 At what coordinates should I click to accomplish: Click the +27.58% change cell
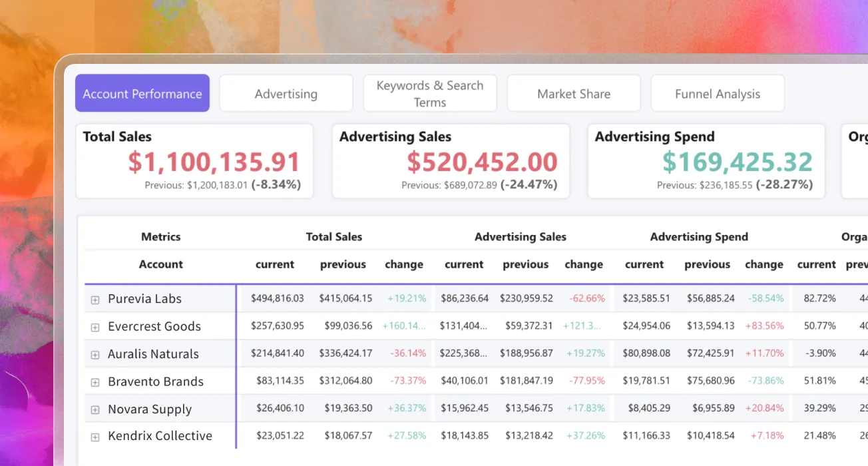click(x=407, y=436)
